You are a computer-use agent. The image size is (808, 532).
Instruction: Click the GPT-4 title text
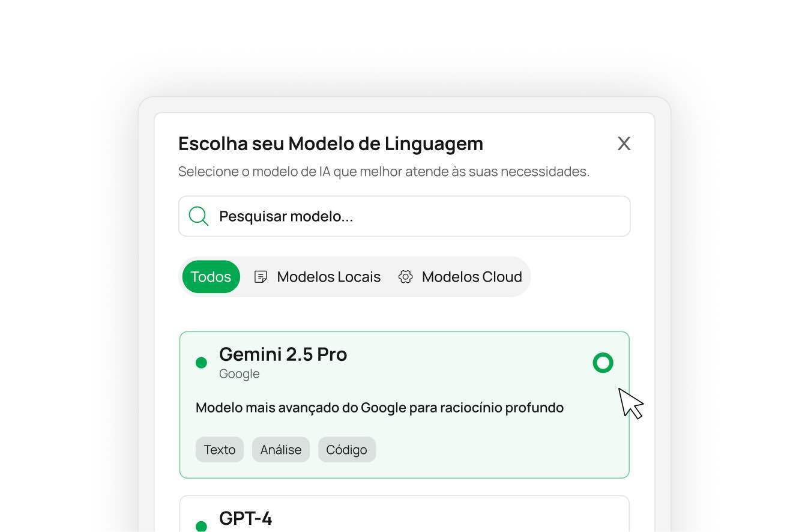pos(245,517)
